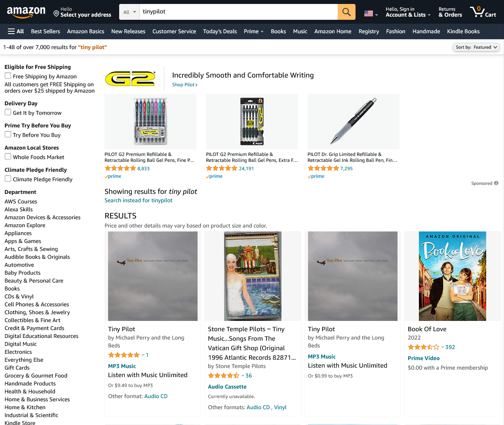This screenshot has width=504, height=425.
Task: Open the Shop Pilot link
Action: click(x=184, y=85)
